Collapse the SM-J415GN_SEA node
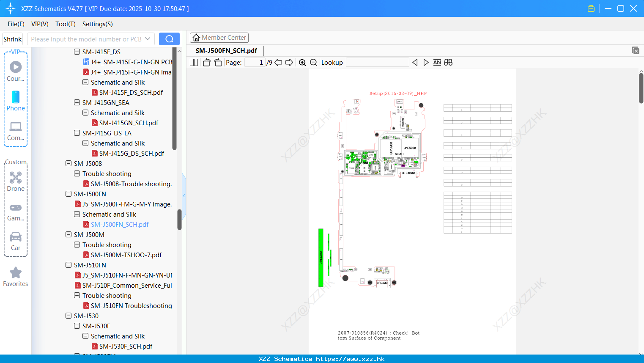644x363 pixels. point(77,102)
